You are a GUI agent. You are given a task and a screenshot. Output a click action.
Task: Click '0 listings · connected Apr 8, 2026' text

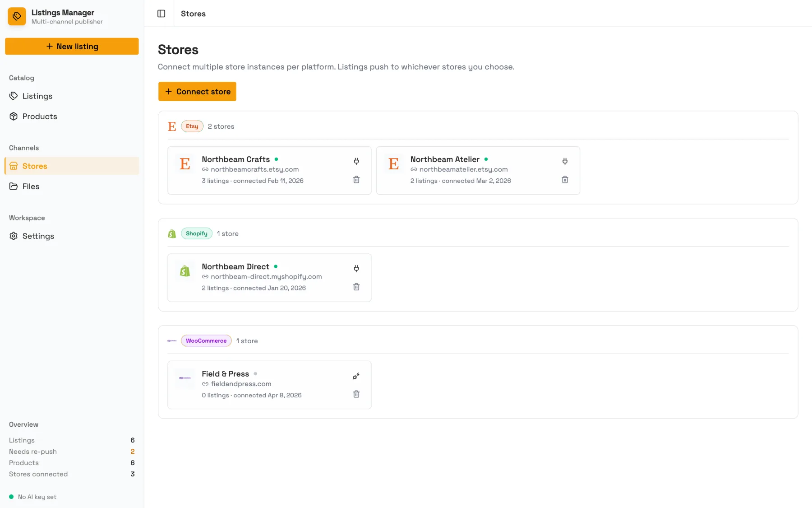click(x=252, y=395)
